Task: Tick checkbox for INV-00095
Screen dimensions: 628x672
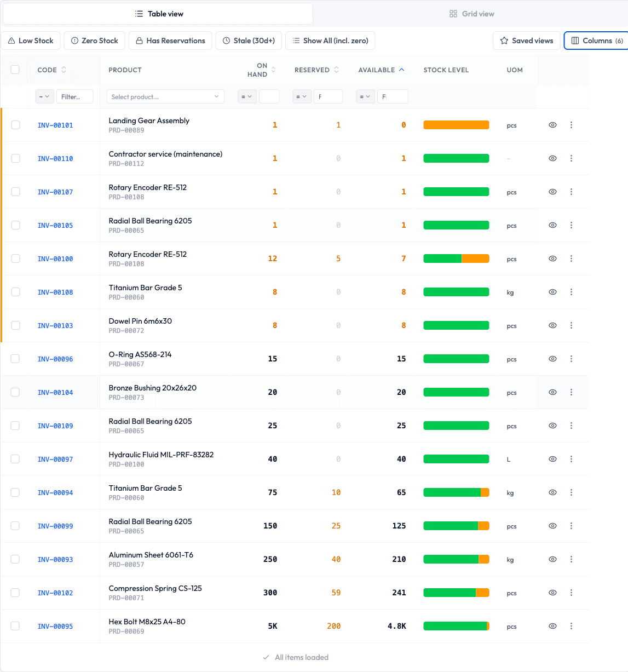Action: 15,626
